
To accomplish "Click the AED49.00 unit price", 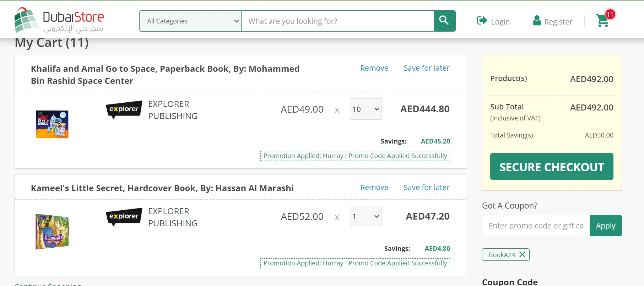I will coord(302,109).
